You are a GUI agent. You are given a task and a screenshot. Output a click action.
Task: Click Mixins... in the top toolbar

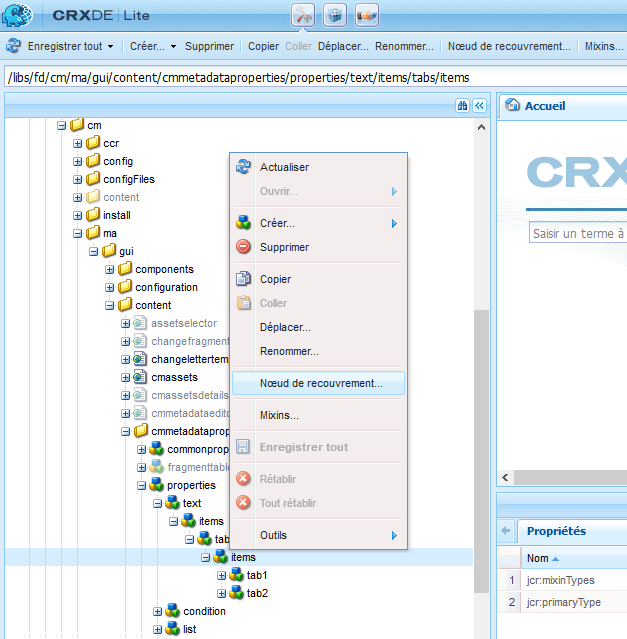pos(604,46)
